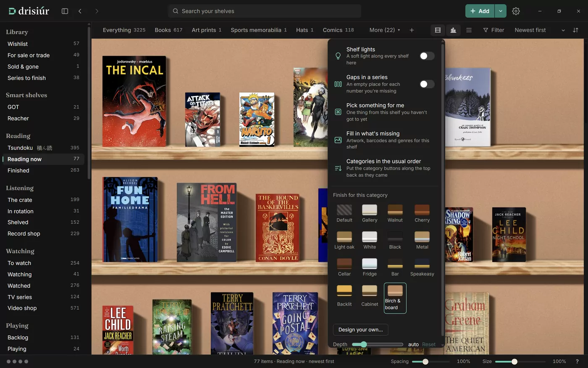Open the Sports memorabilia tab

click(x=259, y=30)
